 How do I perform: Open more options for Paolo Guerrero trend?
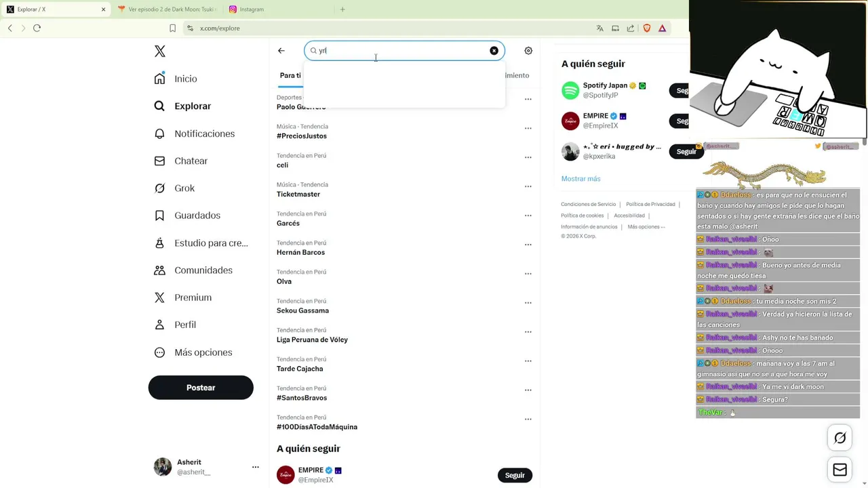[x=528, y=100]
